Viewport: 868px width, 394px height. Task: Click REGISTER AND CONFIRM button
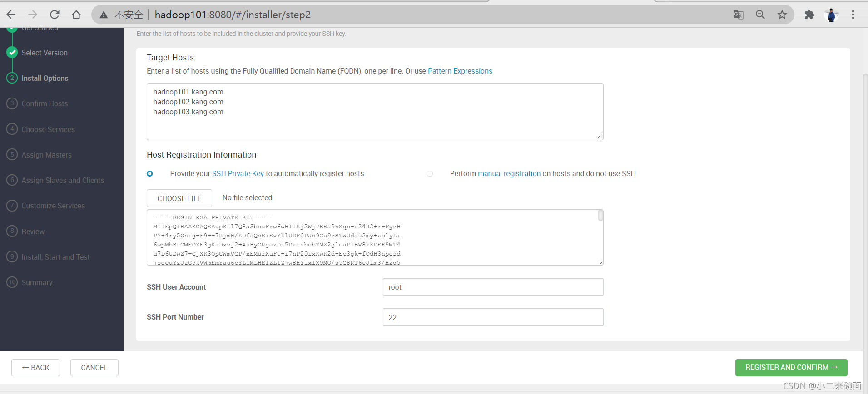point(791,368)
